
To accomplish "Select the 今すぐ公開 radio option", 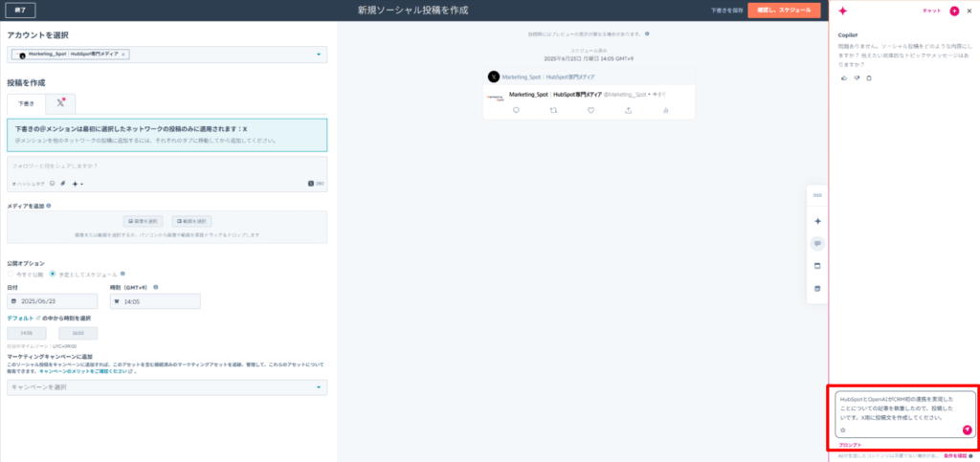I will tap(10, 275).
